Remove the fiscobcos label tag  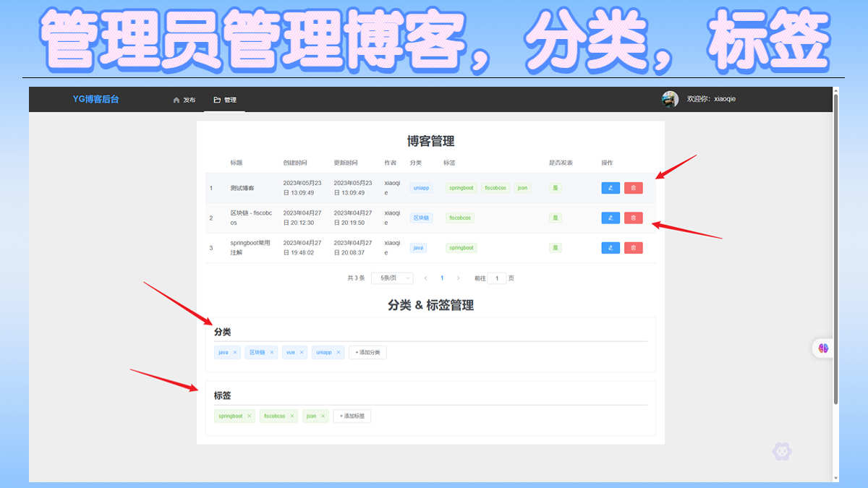click(292, 416)
